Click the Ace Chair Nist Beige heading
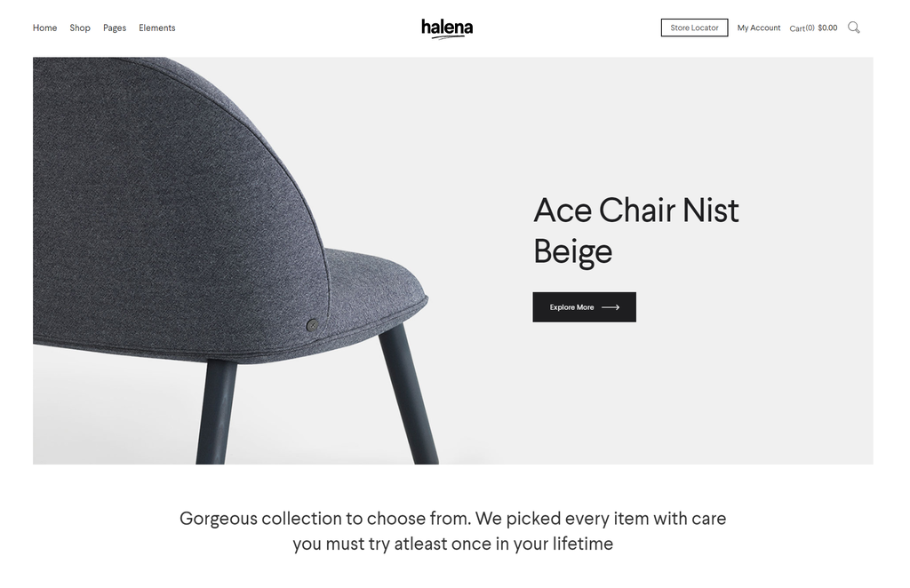Image resolution: width=910 pixels, height=588 pixels. pos(635,230)
